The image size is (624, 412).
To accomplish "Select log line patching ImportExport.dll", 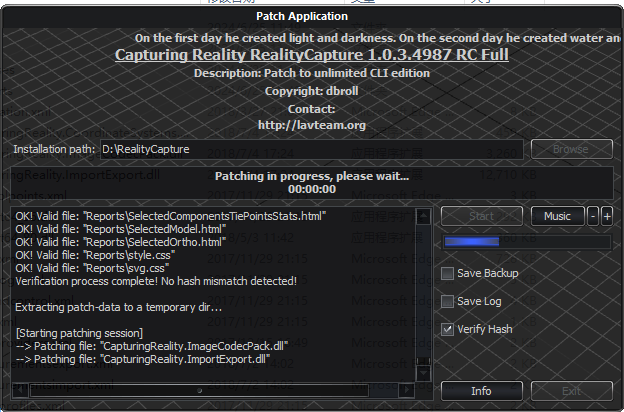I will click(142, 359).
